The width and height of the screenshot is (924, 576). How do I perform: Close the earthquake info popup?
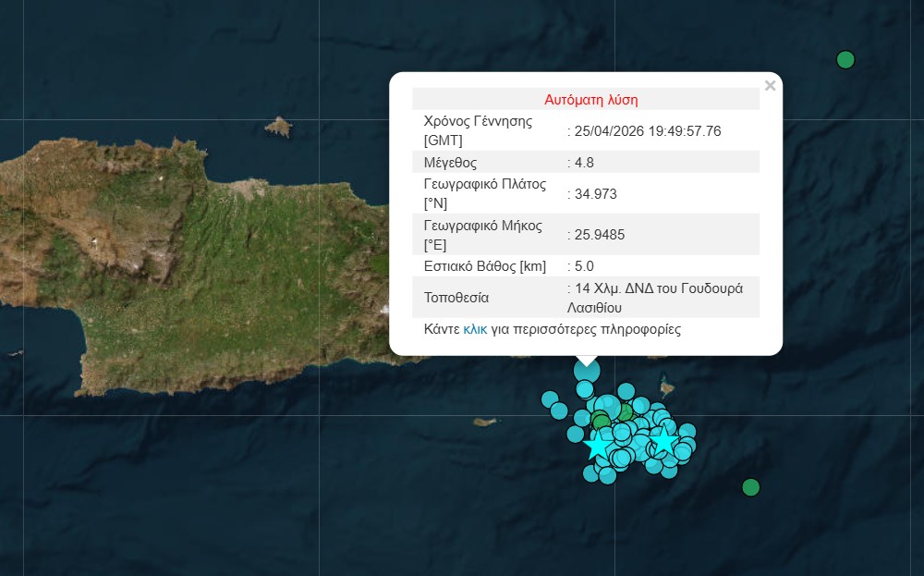(770, 86)
